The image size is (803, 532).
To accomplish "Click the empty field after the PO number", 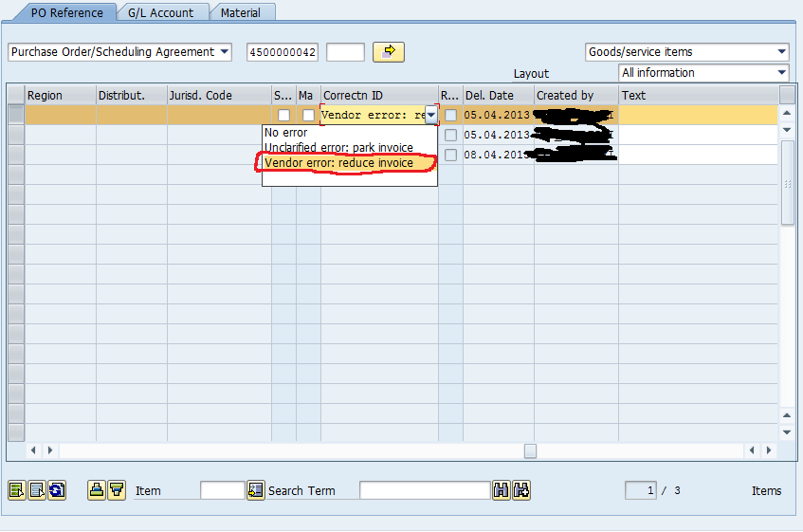I will 345,52.
